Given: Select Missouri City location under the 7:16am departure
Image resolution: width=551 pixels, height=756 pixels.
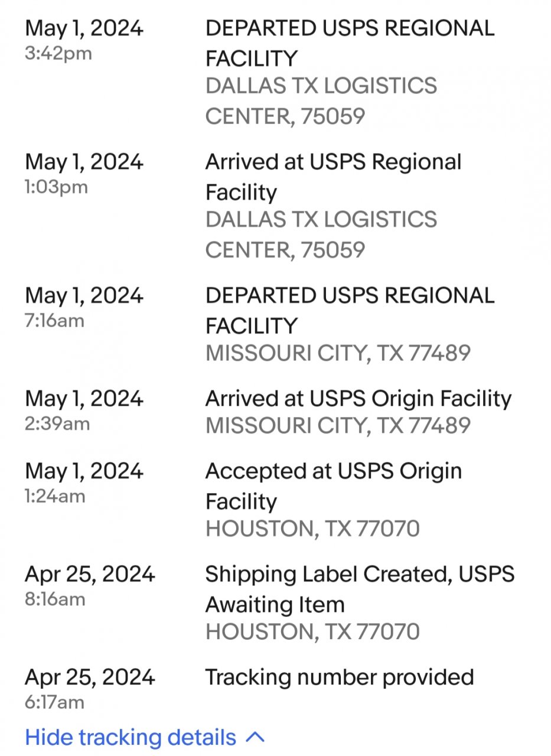Looking at the screenshot, I should [x=338, y=353].
